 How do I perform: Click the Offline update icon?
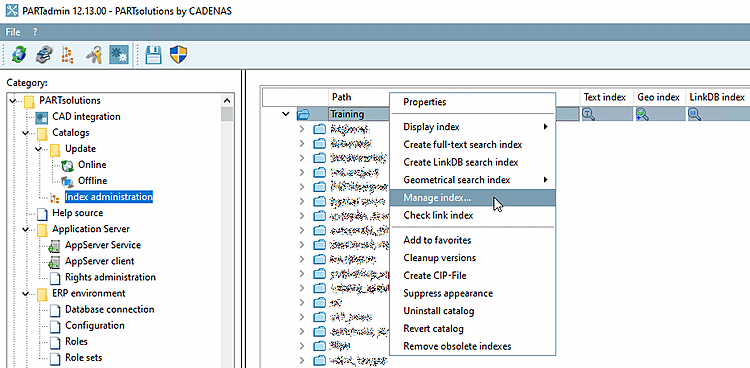pos(68,181)
